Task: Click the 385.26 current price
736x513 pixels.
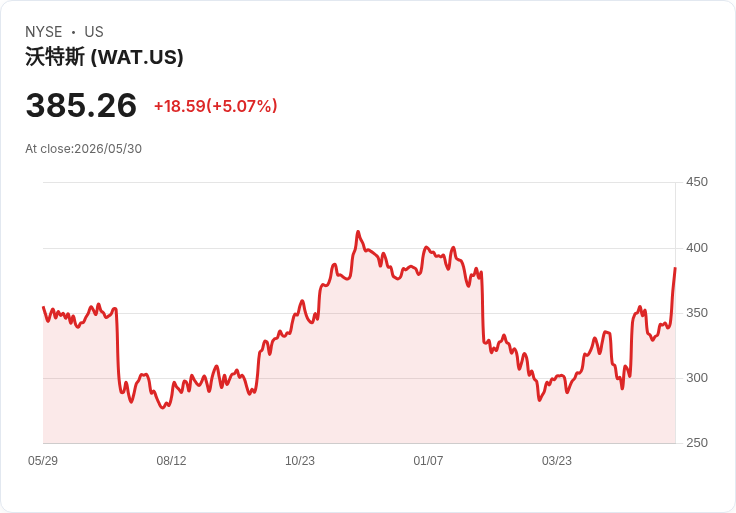Action: pyautogui.click(x=81, y=105)
